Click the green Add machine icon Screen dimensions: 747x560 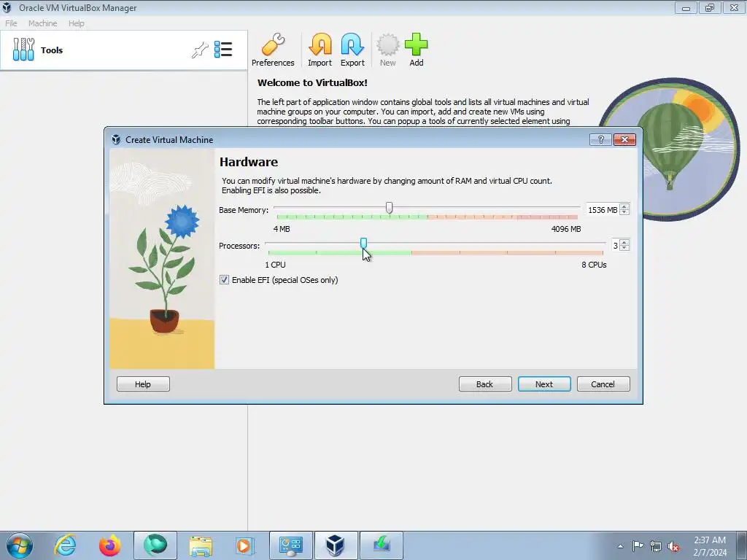coord(417,50)
